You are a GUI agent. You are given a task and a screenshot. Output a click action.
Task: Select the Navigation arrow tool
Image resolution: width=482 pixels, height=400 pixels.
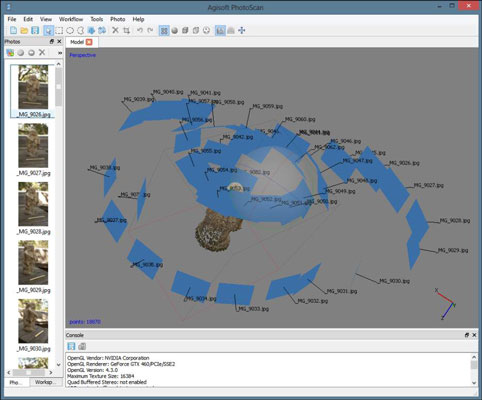pos(49,31)
